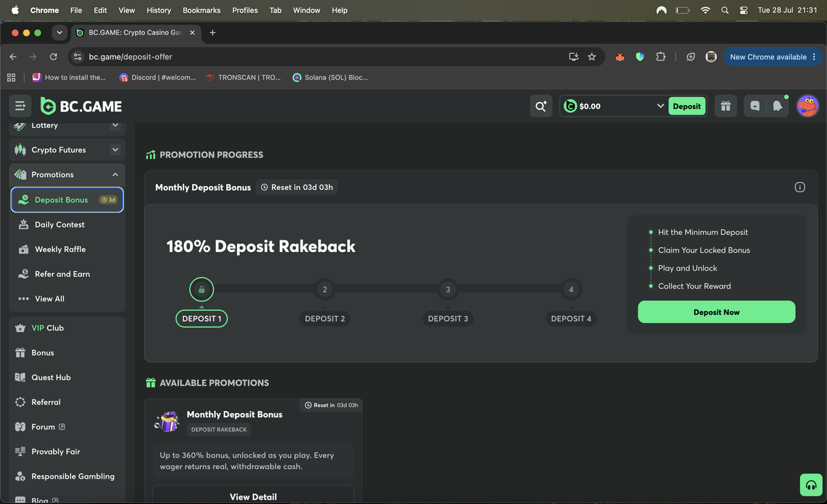Click the DEPOSIT 1 label
Image resolution: width=827 pixels, height=504 pixels.
point(201,319)
